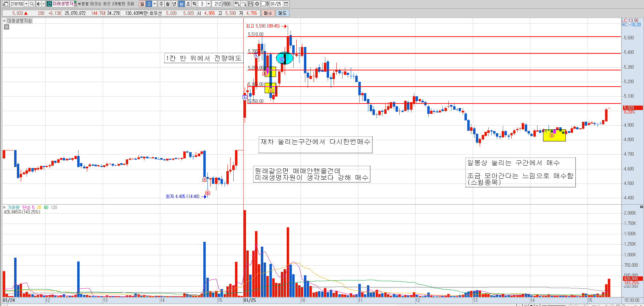644x306 pixels.
Task: Click the 15:30:00 time label
Action: (632, 300)
